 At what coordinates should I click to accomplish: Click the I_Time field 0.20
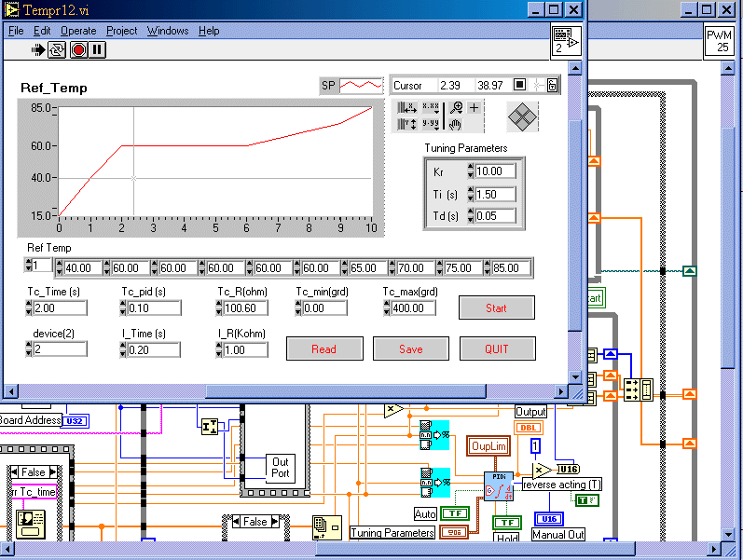tap(154, 349)
